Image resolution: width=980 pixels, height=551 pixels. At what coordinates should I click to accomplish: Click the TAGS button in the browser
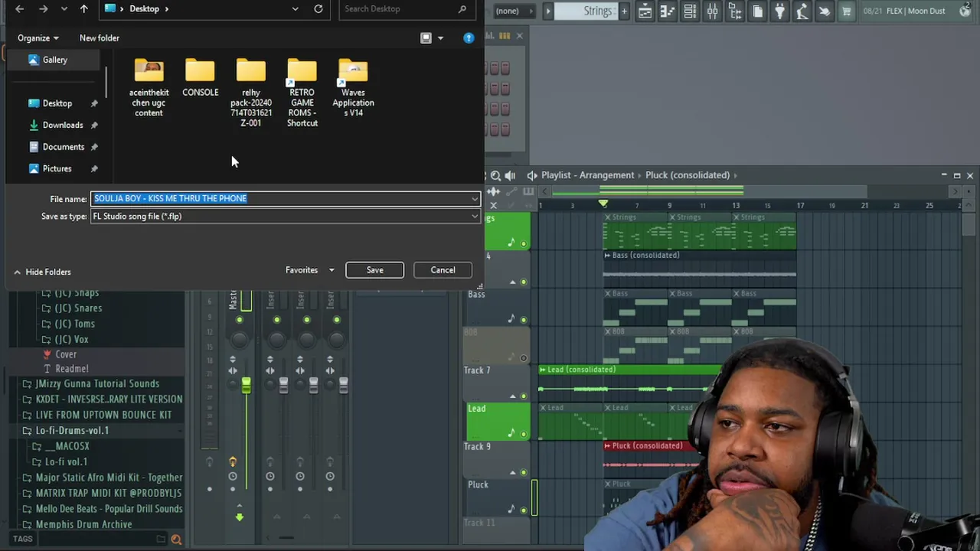click(22, 539)
